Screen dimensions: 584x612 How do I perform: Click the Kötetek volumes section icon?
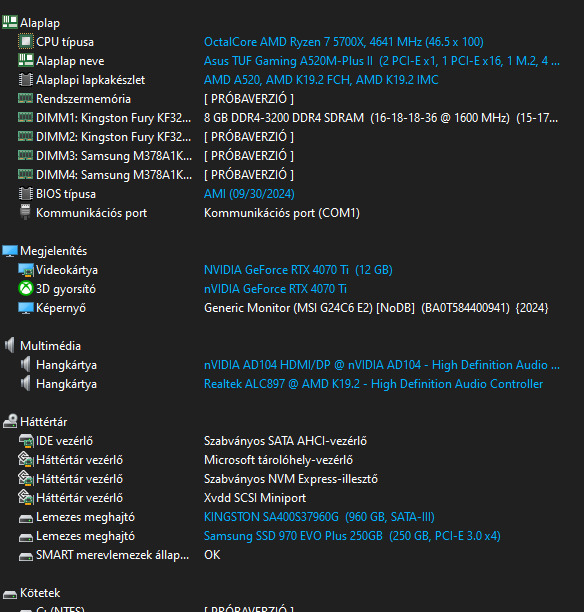(x=10, y=594)
